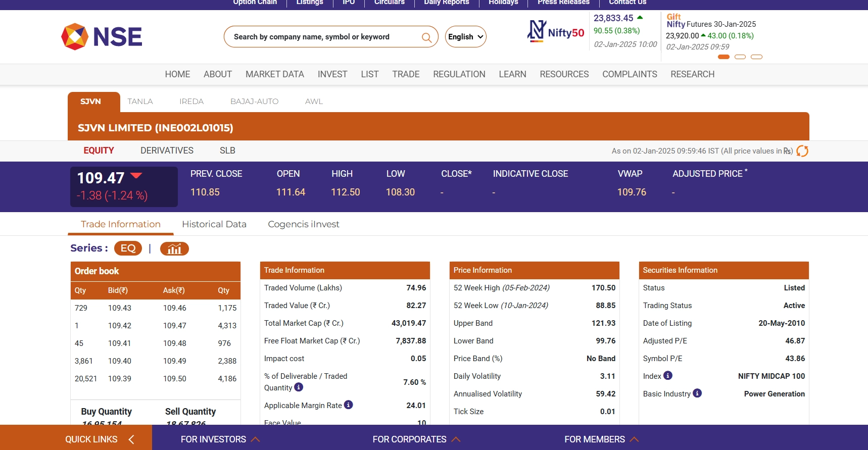Open Market Data in navigation menu
The image size is (868, 450).
point(274,74)
